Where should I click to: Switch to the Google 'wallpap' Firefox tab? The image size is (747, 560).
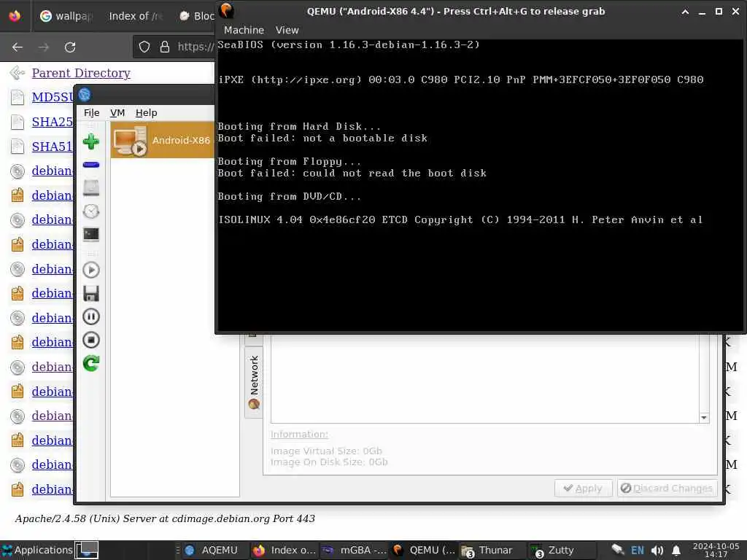pos(66,16)
